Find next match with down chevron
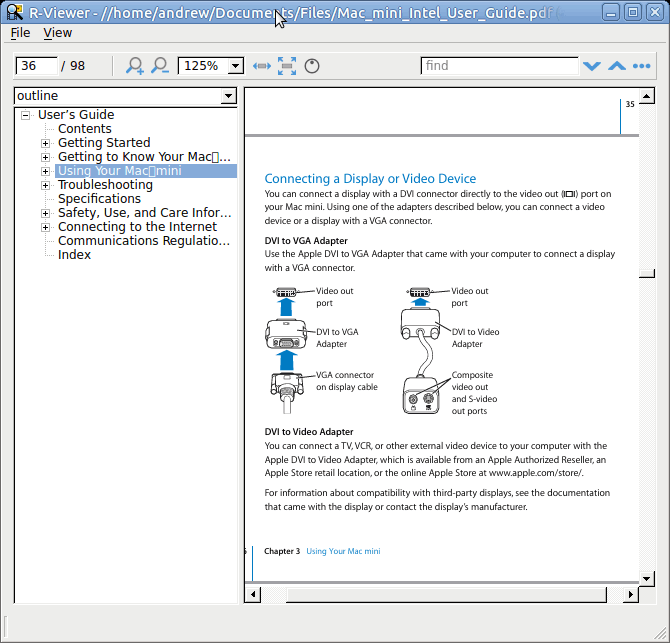The height and width of the screenshot is (643, 670). pyautogui.click(x=592, y=66)
